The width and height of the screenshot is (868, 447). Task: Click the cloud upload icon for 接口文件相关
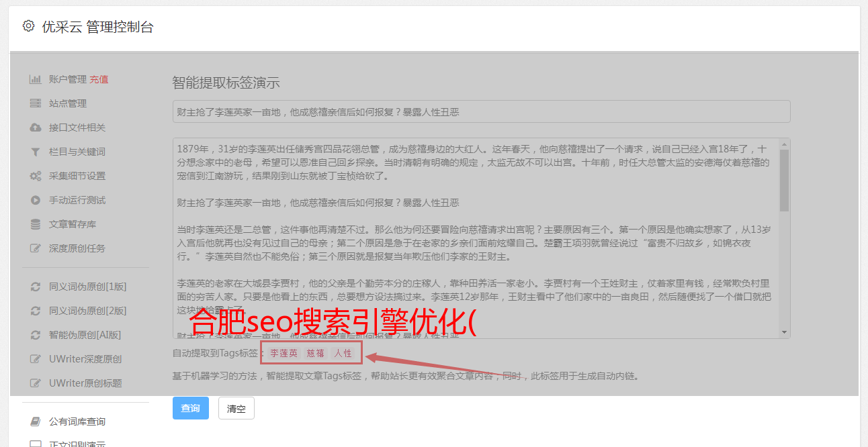pos(36,128)
